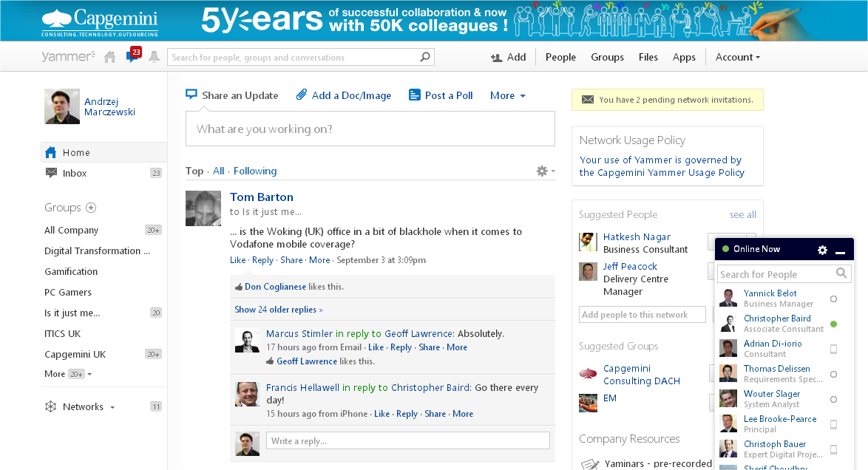Like Marcus Stimler's reply
The height and width of the screenshot is (470, 868).
(376, 347)
